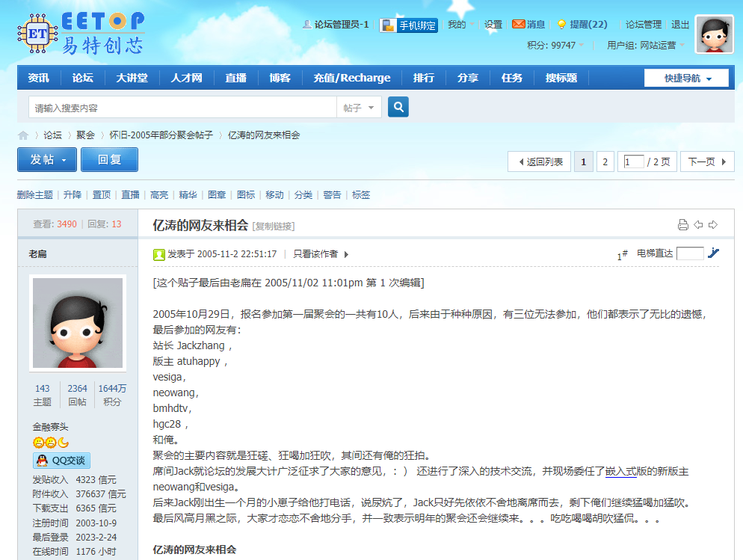Screen dimensions: 743x560
Task: Toggle 置顶 to pin the thread
Action: click(x=101, y=194)
